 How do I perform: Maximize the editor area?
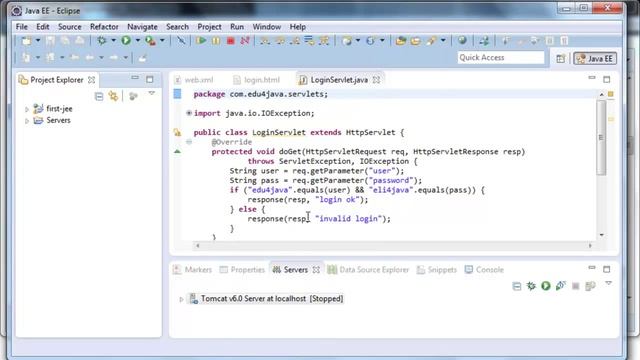[x=607, y=79]
